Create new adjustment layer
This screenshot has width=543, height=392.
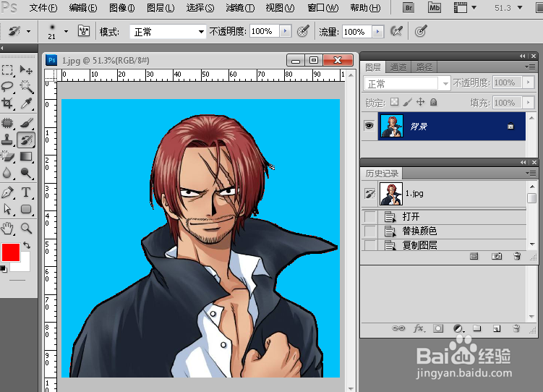(458, 328)
